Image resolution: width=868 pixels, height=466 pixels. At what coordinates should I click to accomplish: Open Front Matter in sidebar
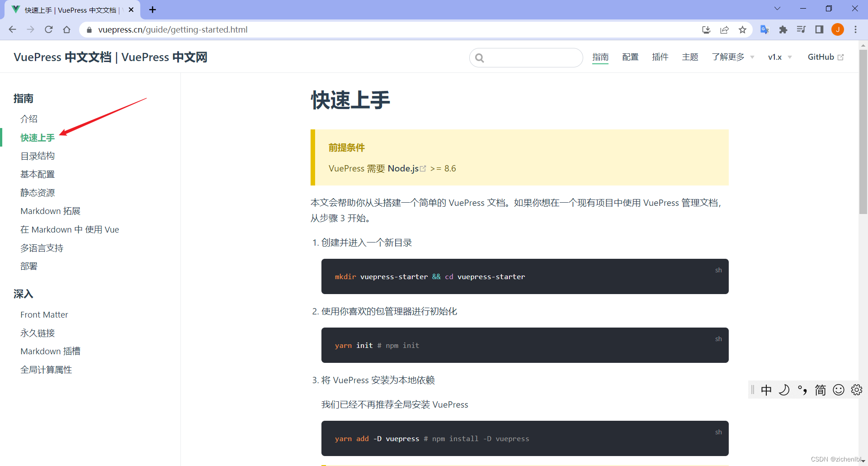click(44, 314)
